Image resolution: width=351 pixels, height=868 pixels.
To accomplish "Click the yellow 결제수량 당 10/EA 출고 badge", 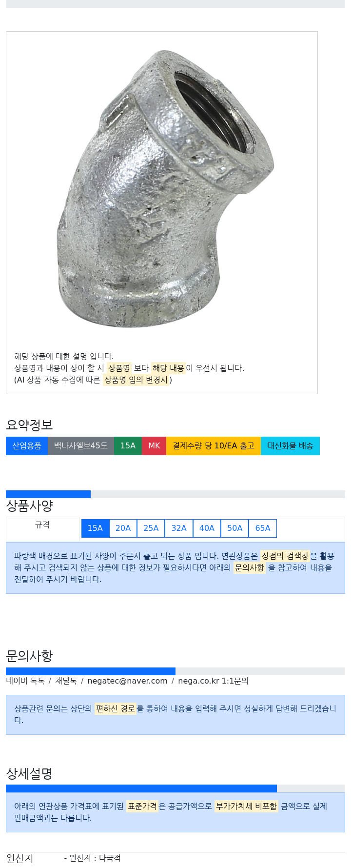I will (214, 446).
